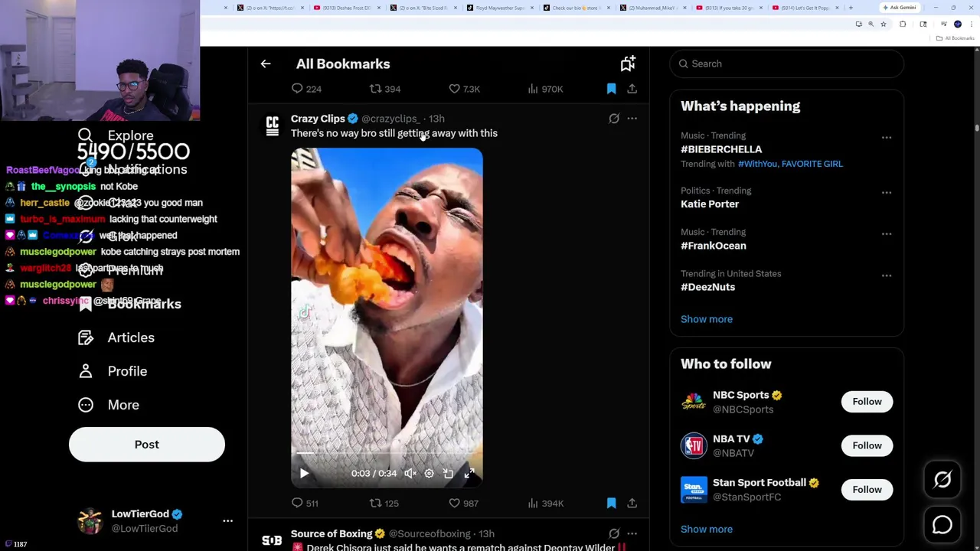980x551 pixels.
Task: Open the #FrankOcean trend
Action: pyautogui.click(x=714, y=246)
